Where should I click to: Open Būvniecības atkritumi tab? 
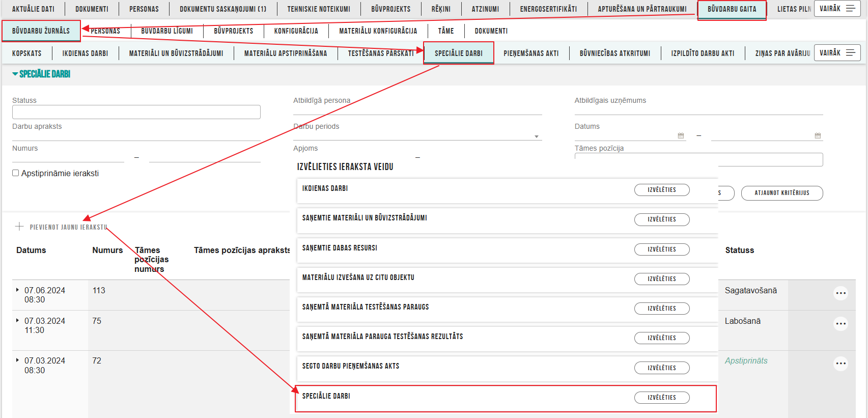coord(615,53)
